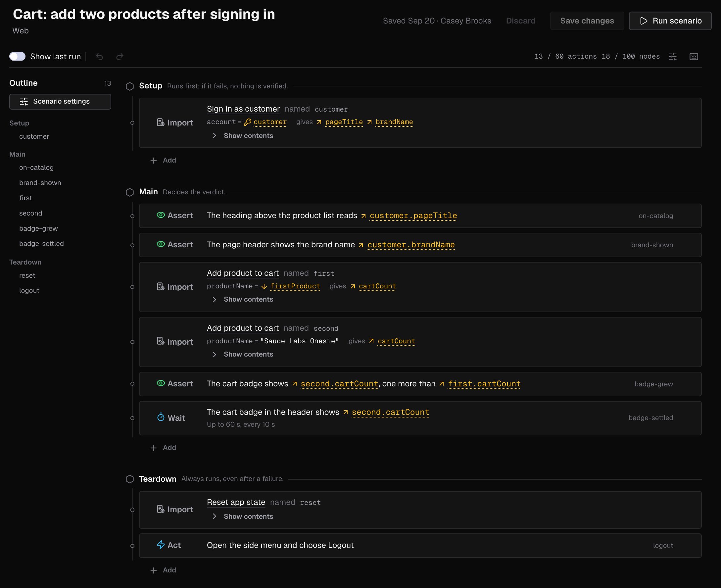Click the eye Assert icon in on-catalog step

(161, 215)
